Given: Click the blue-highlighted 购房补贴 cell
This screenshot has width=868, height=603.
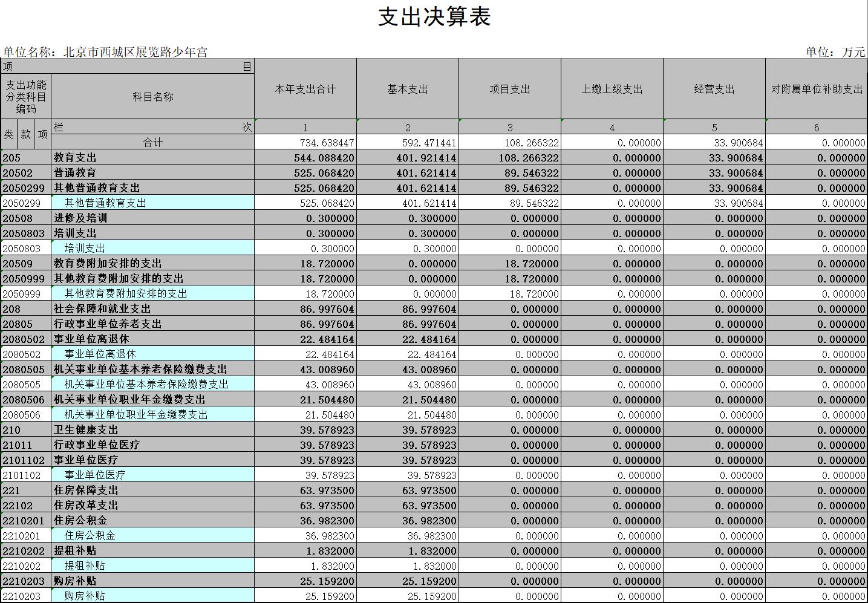Looking at the screenshot, I should (153, 596).
